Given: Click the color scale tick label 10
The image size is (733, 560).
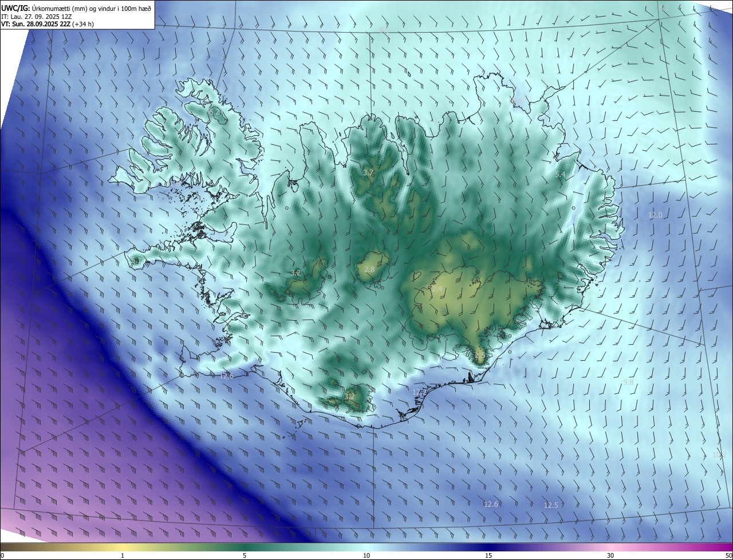Looking at the screenshot, I should pos(366,555).
